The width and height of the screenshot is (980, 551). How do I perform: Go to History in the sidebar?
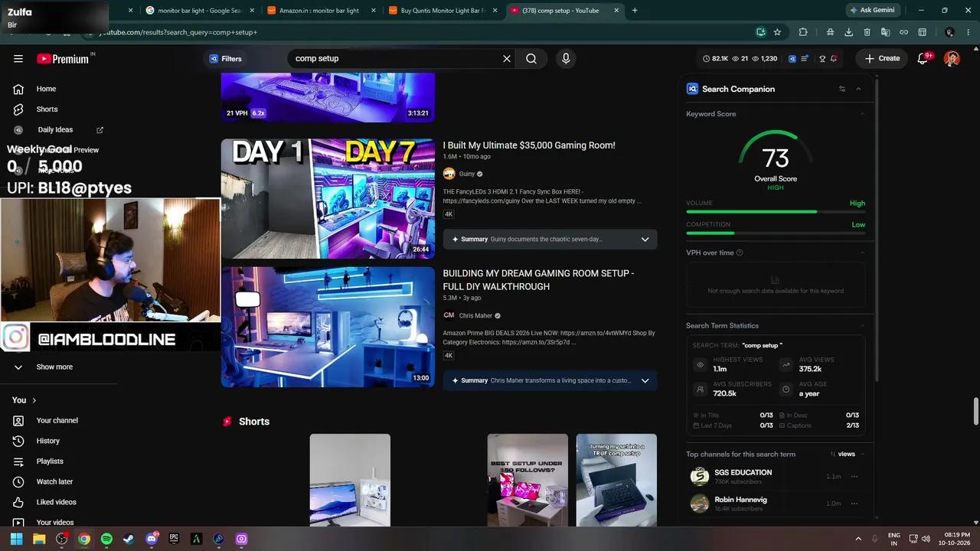pos(47,441)
